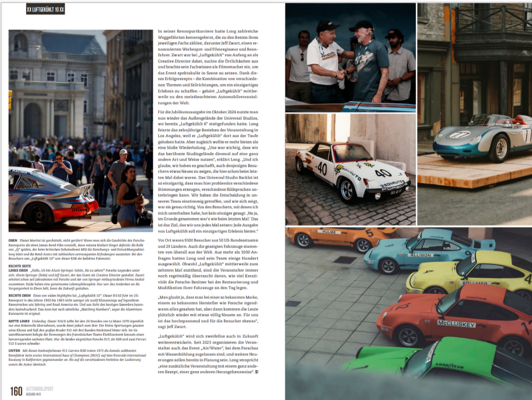The image size is (532, 400).
Task: Click paragraph starting "Vor Ort waren 9100"
Action: coord(208,264)
